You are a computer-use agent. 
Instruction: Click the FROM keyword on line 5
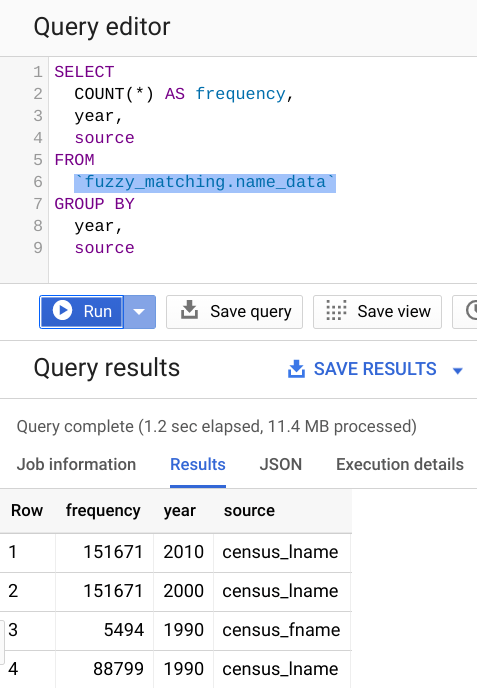(74, 160)
